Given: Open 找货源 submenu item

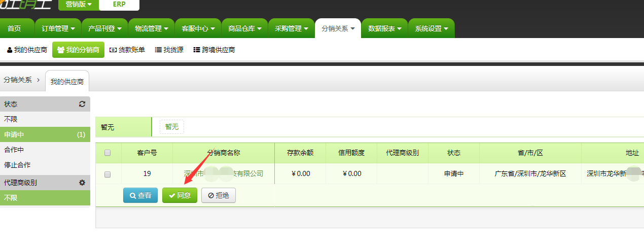Looking at the screenshot, I should tap(169, 50).
